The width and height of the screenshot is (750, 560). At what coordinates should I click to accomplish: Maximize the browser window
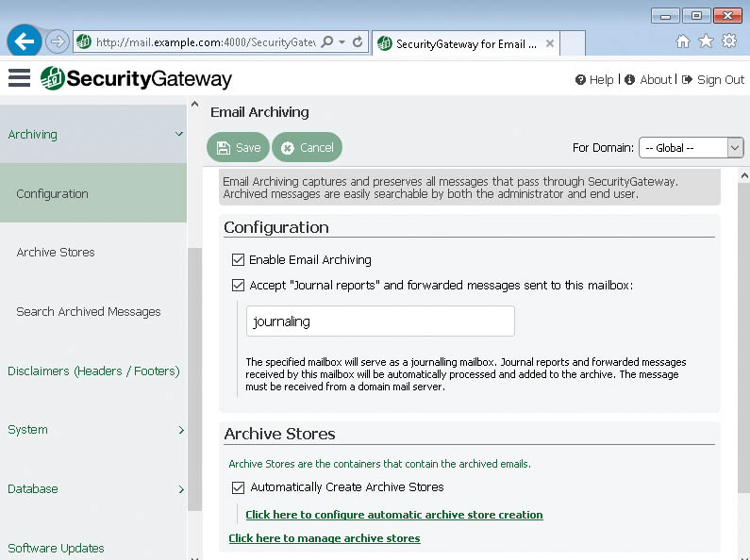(x=696, y=16)
